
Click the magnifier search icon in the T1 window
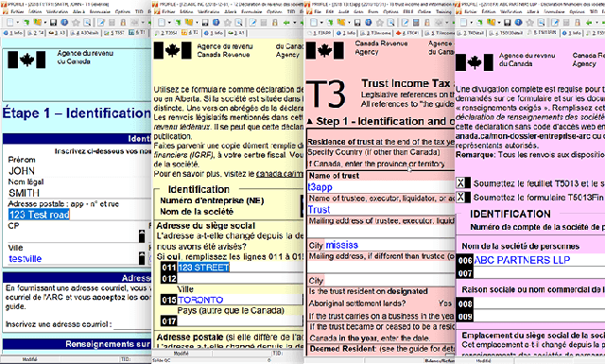coord(87,23)
